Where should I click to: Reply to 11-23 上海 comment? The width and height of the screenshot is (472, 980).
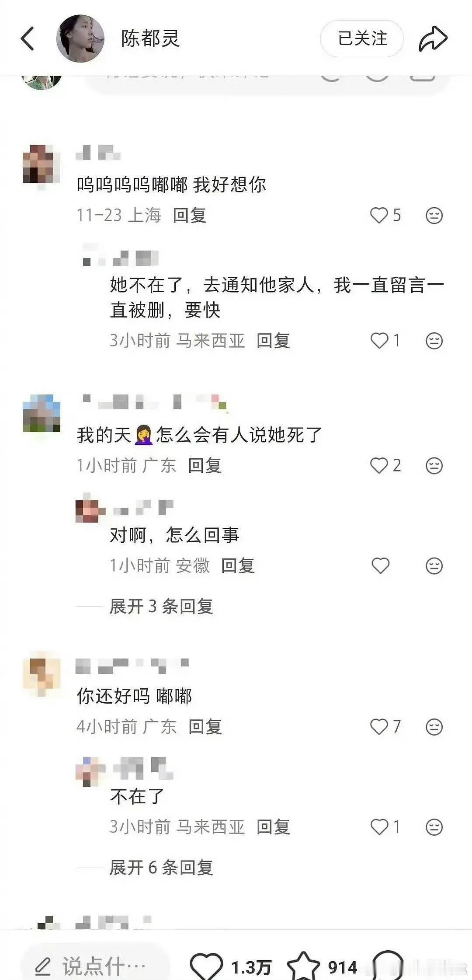189,215
